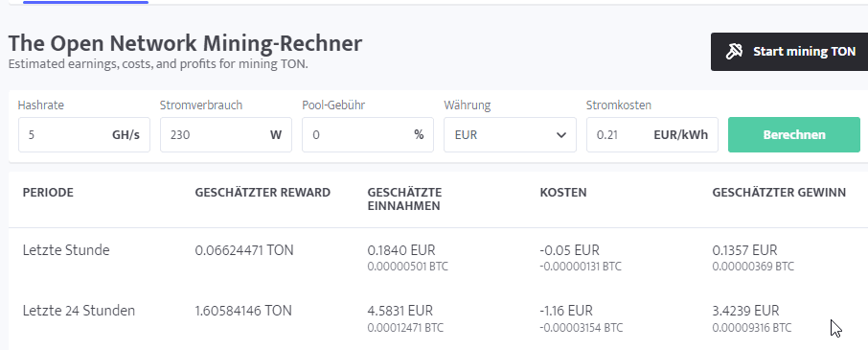Image resolution: width=868 pixels, height=350 pixels.
Task: Click the GESCHÄTZTE EINNAHMEN column header
Action: click(x=404, y=199)
